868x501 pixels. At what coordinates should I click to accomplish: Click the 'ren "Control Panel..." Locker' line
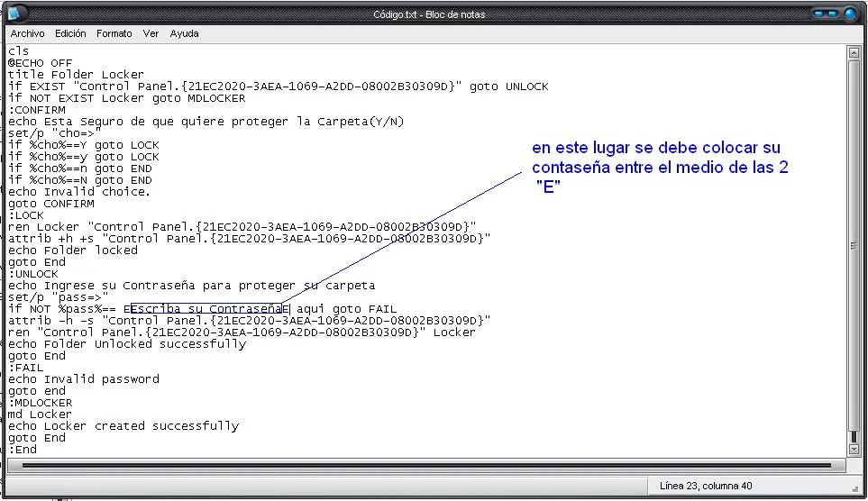coord(242,332)
